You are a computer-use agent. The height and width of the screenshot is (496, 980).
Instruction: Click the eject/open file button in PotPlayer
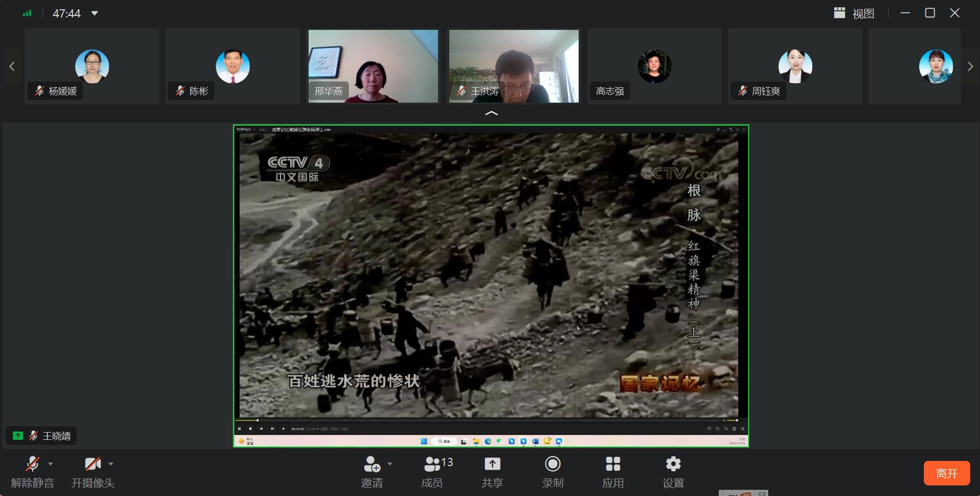coord(283,428)
